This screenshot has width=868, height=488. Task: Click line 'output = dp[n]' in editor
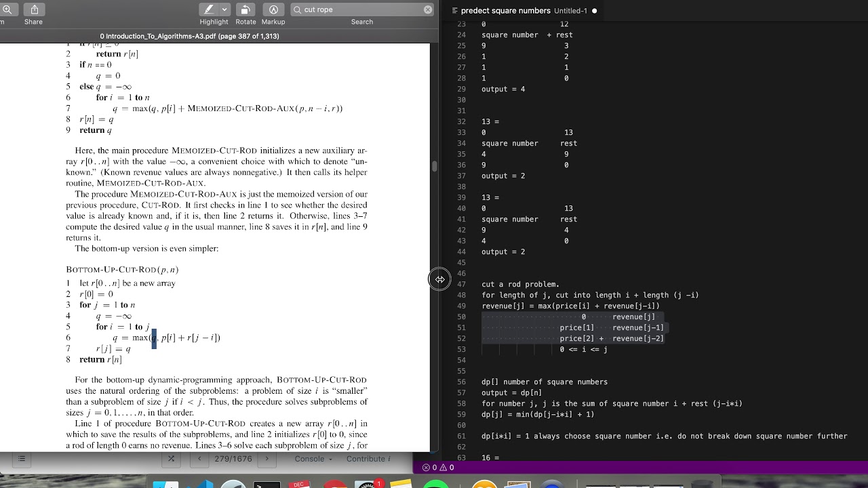point(511,392)
